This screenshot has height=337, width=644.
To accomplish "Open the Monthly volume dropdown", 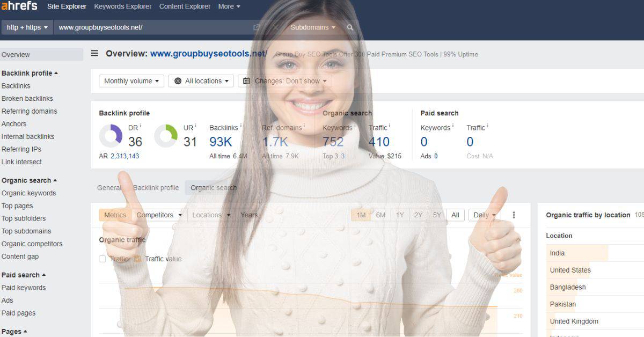I will [131, 81].
